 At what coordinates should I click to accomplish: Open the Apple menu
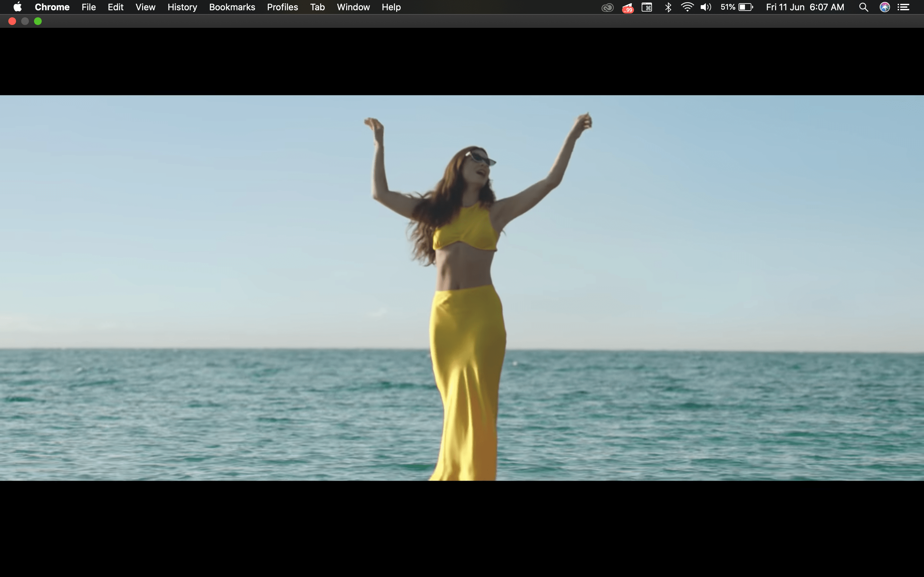18,7
